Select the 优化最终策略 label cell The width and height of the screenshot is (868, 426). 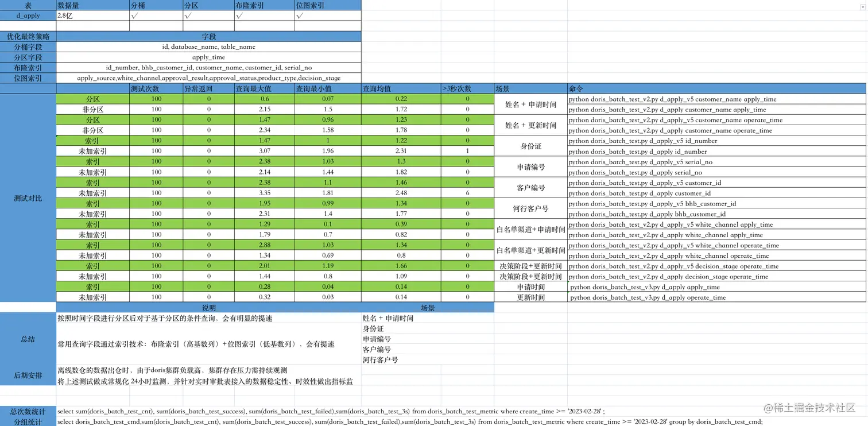(x=28, y=36)
